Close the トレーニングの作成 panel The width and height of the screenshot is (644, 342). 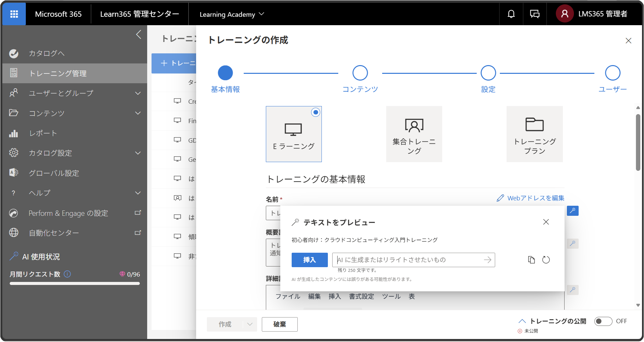click(x=629, y=41)
